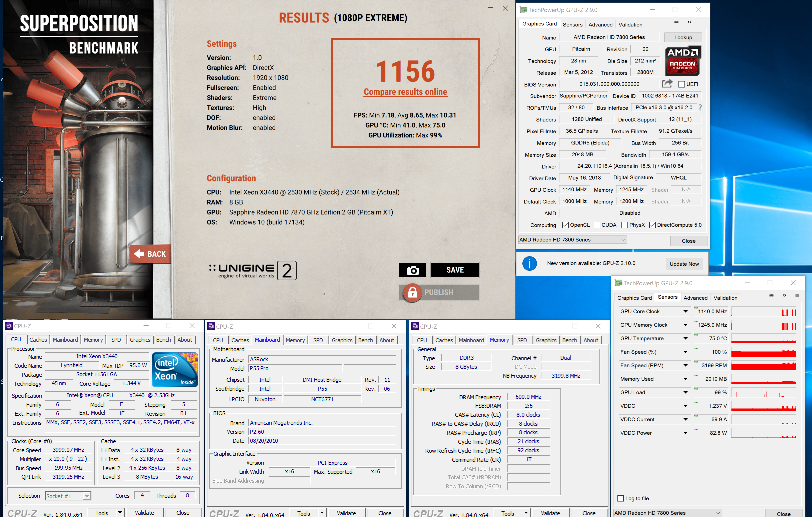Open Validation tab in Sensors GPU-Z window
This screenshot has width=812, height=517.
click(x=725, y=298)
